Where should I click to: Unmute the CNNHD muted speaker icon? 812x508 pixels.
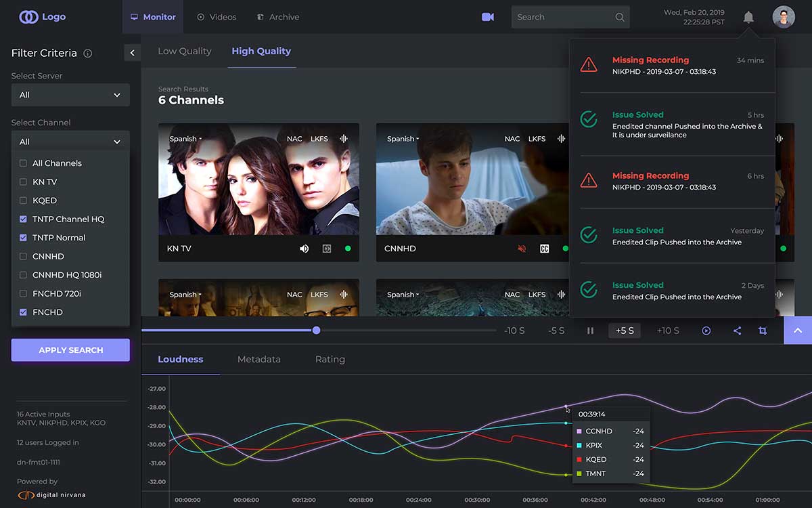522,249
